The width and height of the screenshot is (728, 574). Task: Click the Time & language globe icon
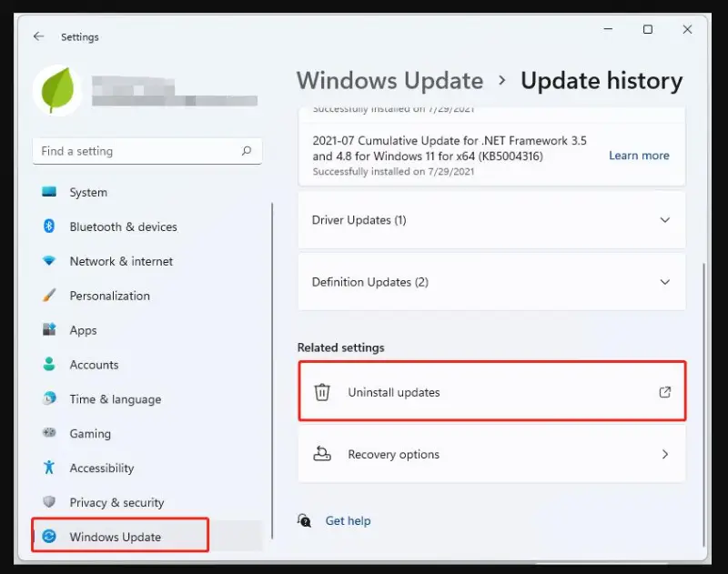click(x=49, y=398)
